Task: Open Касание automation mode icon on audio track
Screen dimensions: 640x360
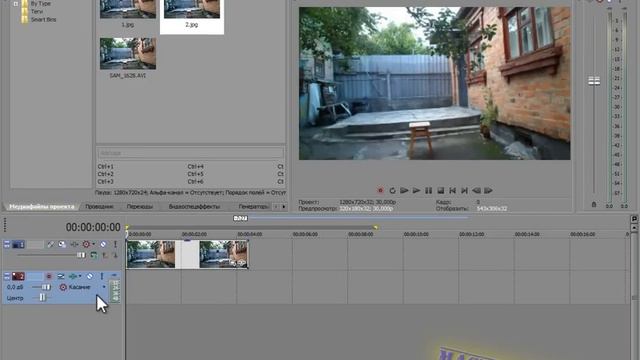Action: [x=63, y=287]
